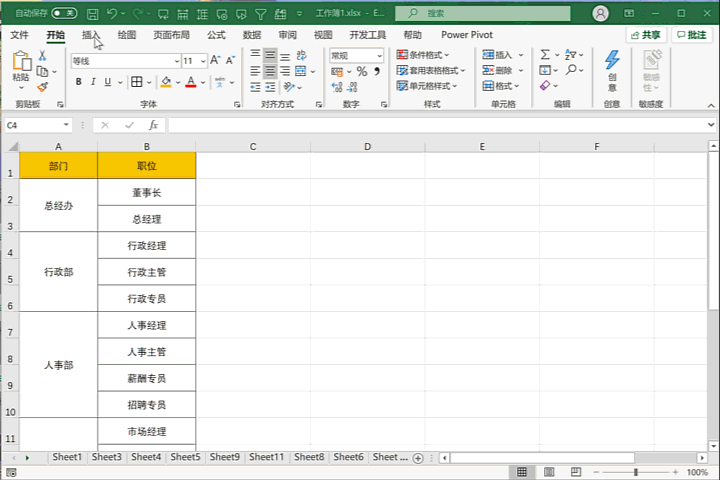Click the AutoSum sigma icon

545,55
